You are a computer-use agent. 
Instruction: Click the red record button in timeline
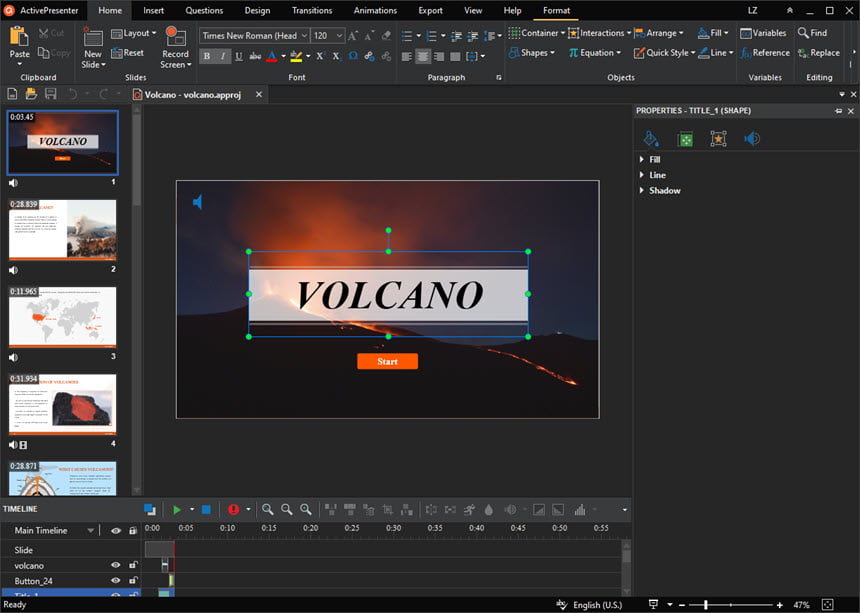(234, 510)
